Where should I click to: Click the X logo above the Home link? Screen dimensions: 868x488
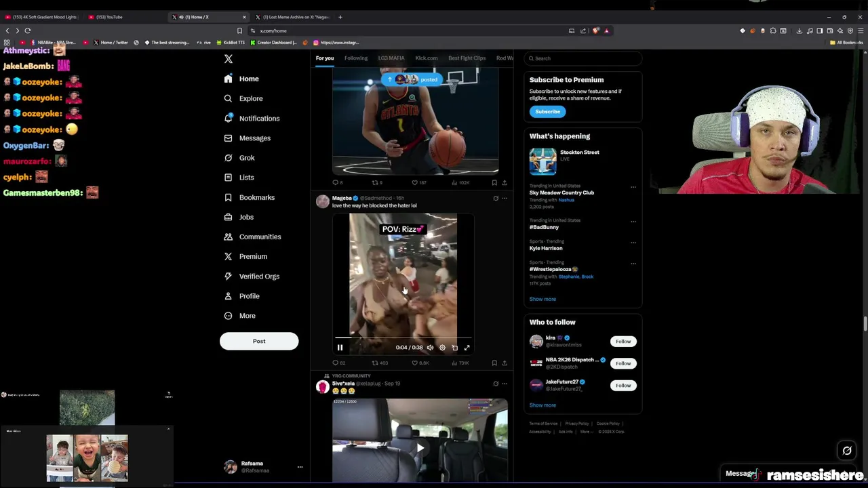point(229,59)
